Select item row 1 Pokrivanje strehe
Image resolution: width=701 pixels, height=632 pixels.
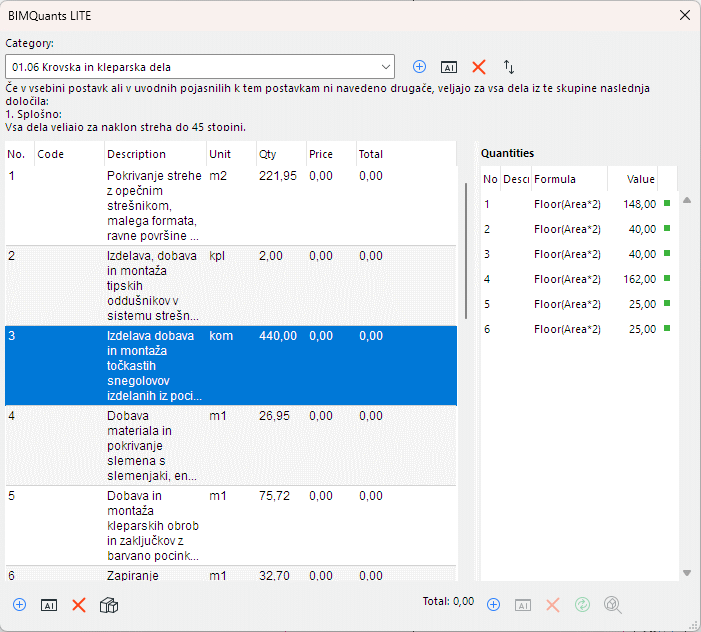pyautogui.click(x=231, y=206)
